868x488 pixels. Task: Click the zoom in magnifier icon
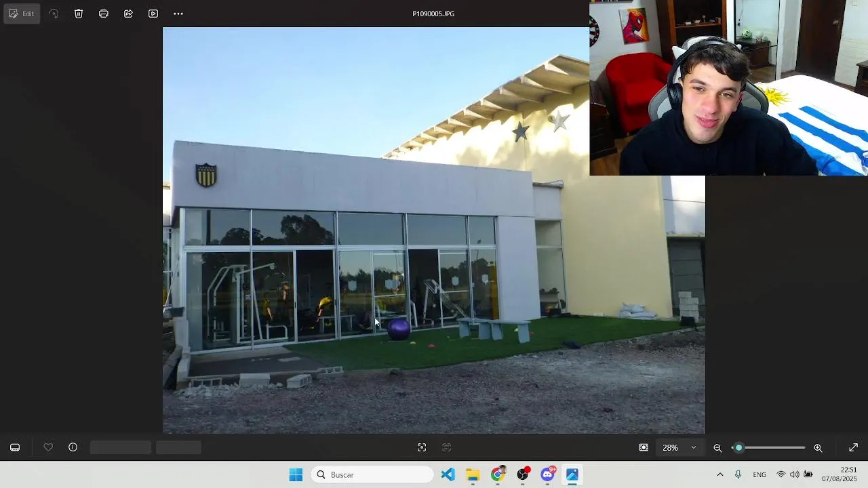(x=818, y=447)
